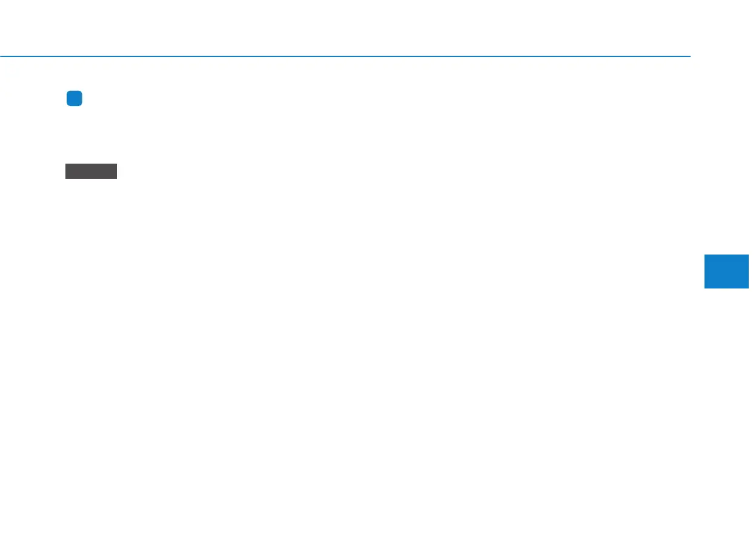756x543 pixels.
Task: Click the small blue rounded square icon
Action: (75, 99)
